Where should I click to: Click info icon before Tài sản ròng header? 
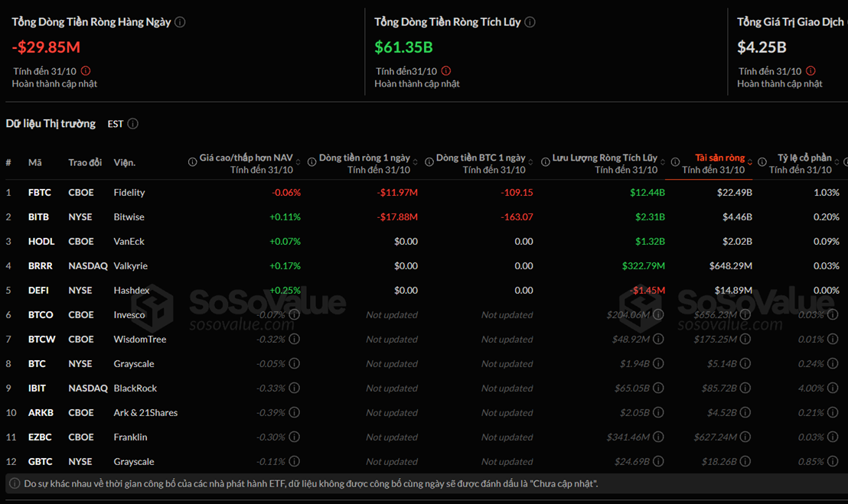click(x=676, y=162)
